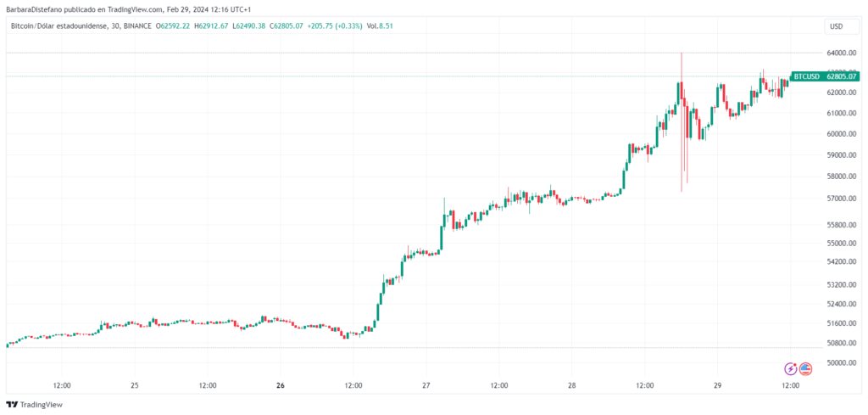Click the date label 28 on time axis

[571, 384]
